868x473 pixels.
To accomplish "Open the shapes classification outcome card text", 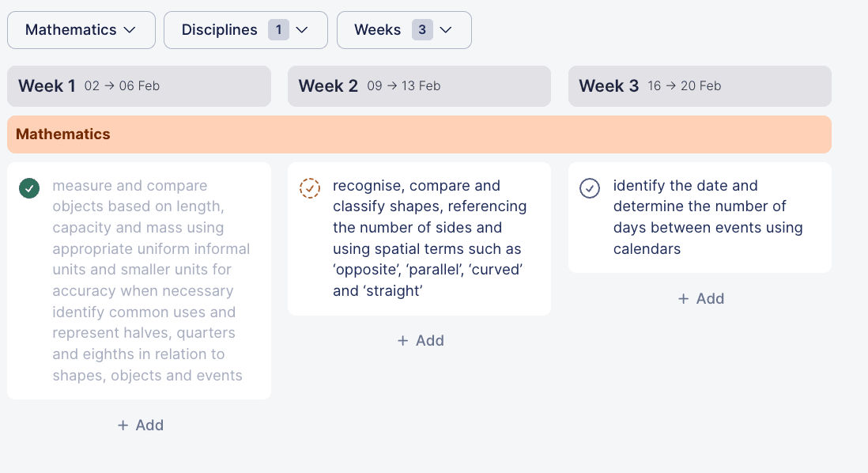I will pyautogui.click(x=429, y=238).
